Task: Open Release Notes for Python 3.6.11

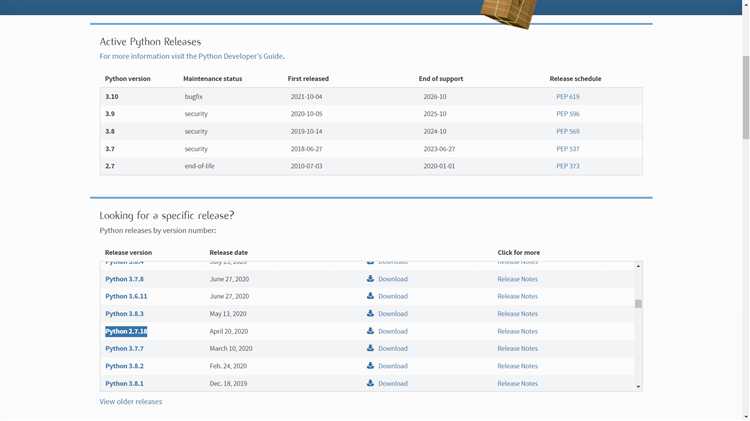Action: click(x=518, y=296)
